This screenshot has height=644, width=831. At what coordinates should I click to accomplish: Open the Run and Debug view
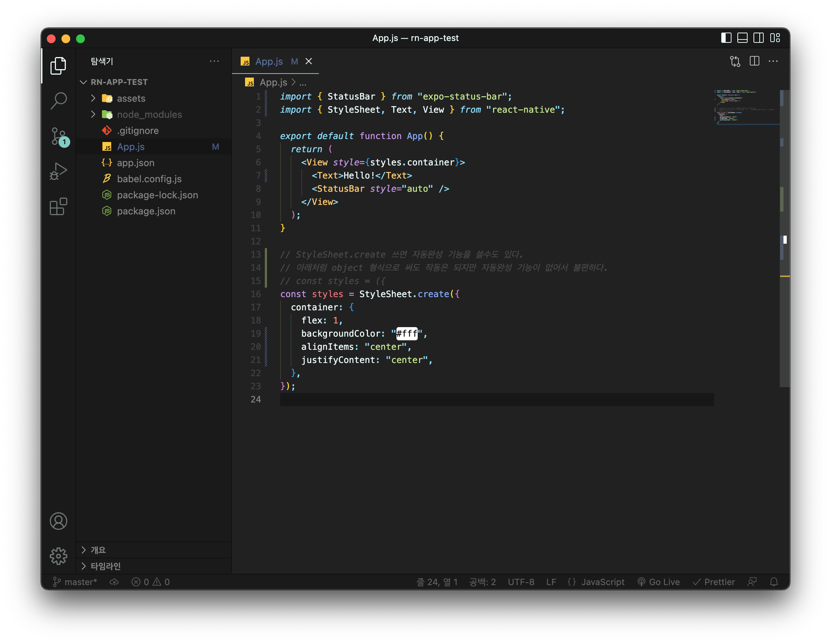[x=59, y=171]
